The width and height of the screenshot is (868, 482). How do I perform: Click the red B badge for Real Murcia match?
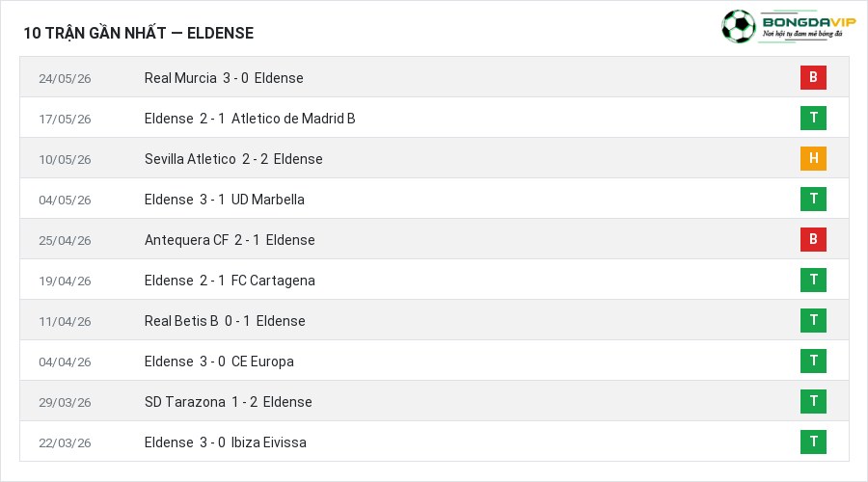click(x=813, y=77)
